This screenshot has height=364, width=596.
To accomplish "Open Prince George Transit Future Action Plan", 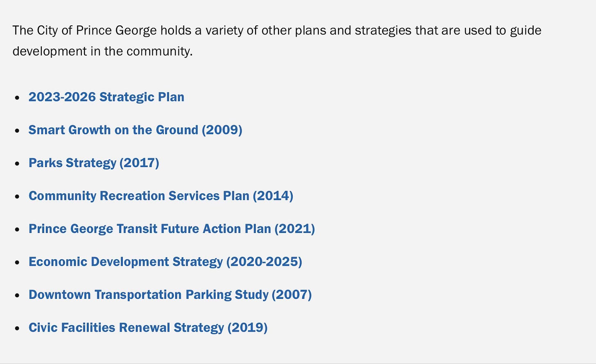I will click(172, 229).
